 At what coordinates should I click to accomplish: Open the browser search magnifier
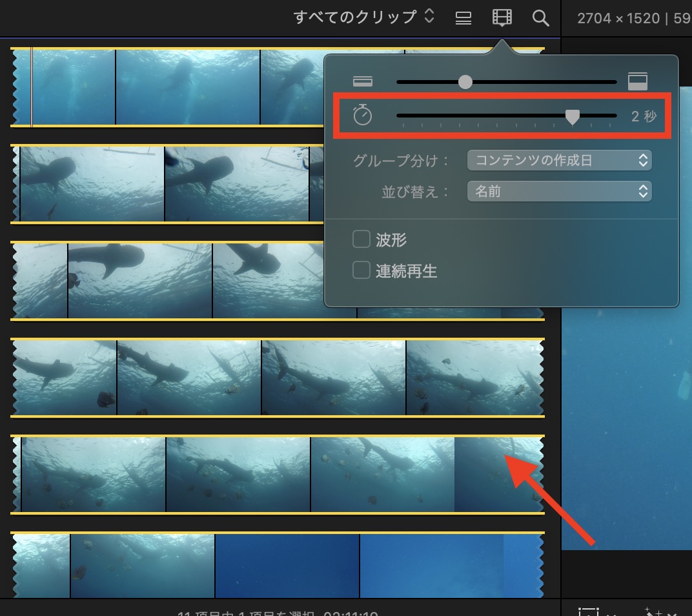pyautogui.click(x=540, y=18)
